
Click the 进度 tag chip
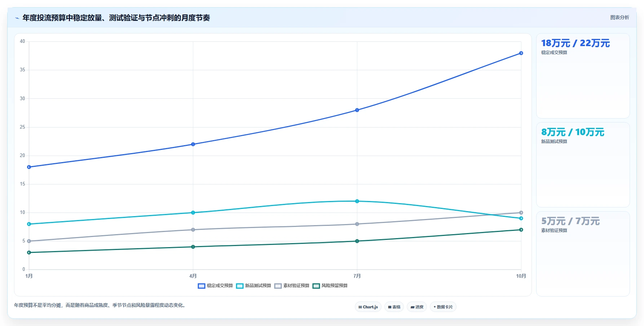(417, 307)
